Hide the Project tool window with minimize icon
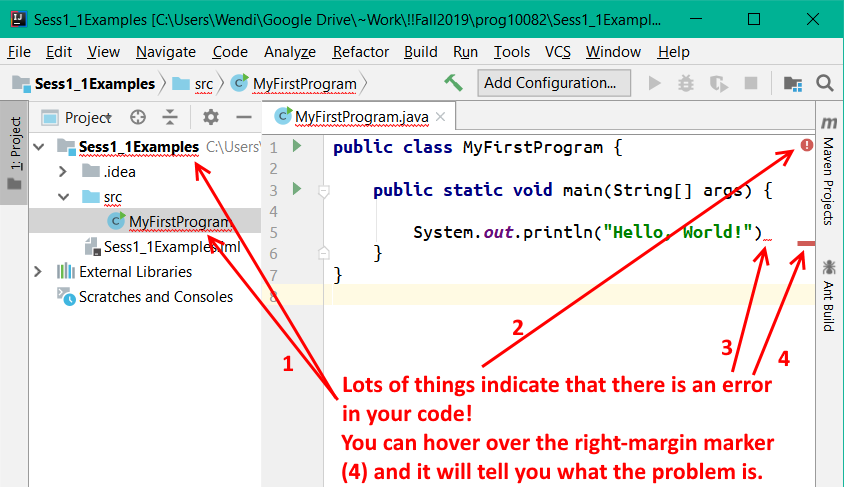 241,117
